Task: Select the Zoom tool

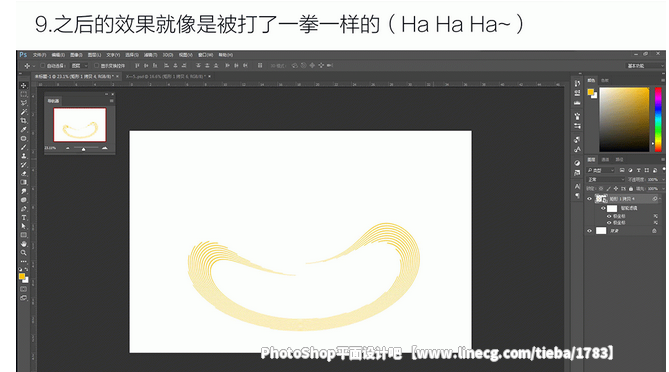Action: 23,253
